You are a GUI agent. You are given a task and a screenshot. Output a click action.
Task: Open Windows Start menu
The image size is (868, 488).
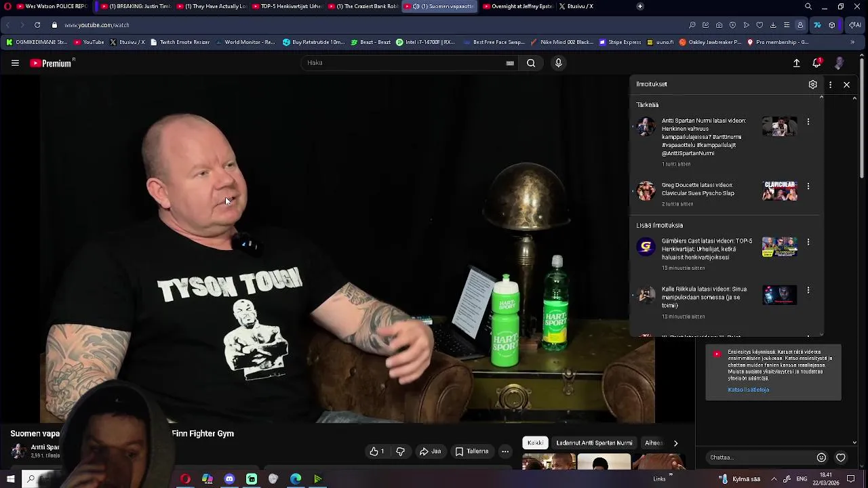coord(10,479)
